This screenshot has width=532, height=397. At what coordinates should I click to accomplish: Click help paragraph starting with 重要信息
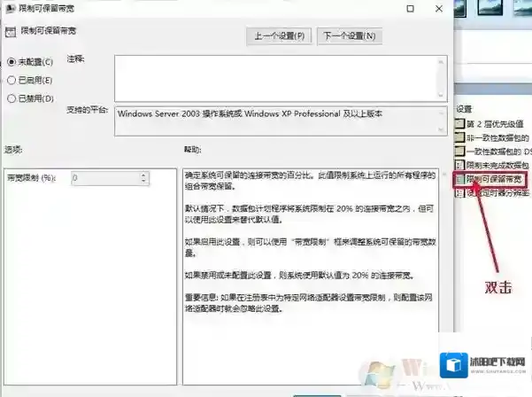tap(309, 303)
